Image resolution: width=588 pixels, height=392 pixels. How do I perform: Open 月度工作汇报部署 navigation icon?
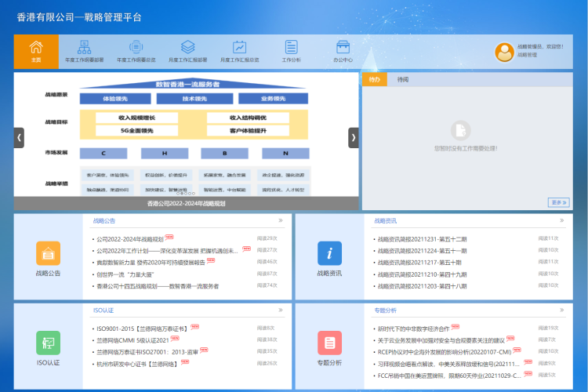(188, 49)
